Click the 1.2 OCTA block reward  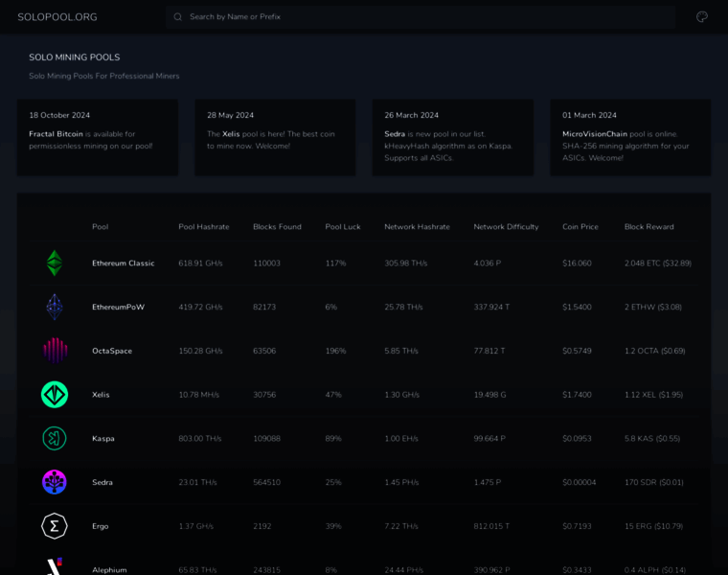[x=654, y=351]
